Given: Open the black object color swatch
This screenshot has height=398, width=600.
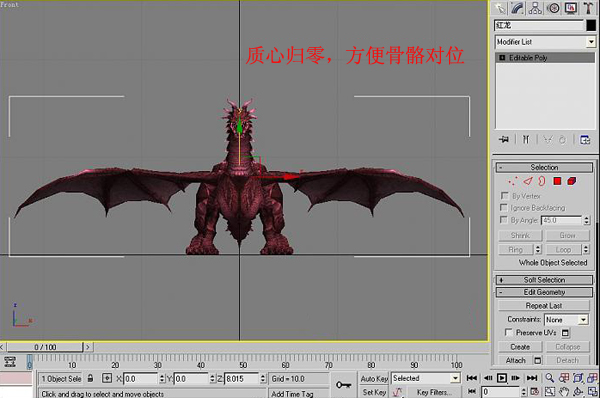Looking at the screenshot, I should [x=591, y=25].
